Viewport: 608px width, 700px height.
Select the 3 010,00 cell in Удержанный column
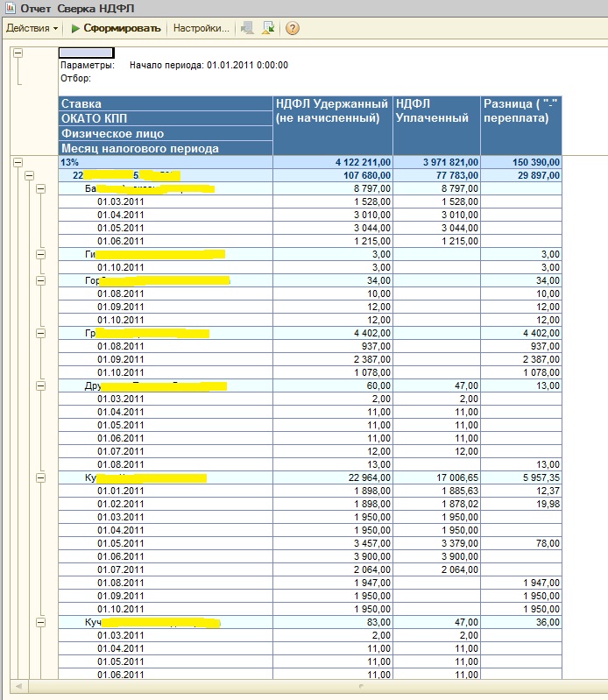pyautogui.click(x=333, y=216)
